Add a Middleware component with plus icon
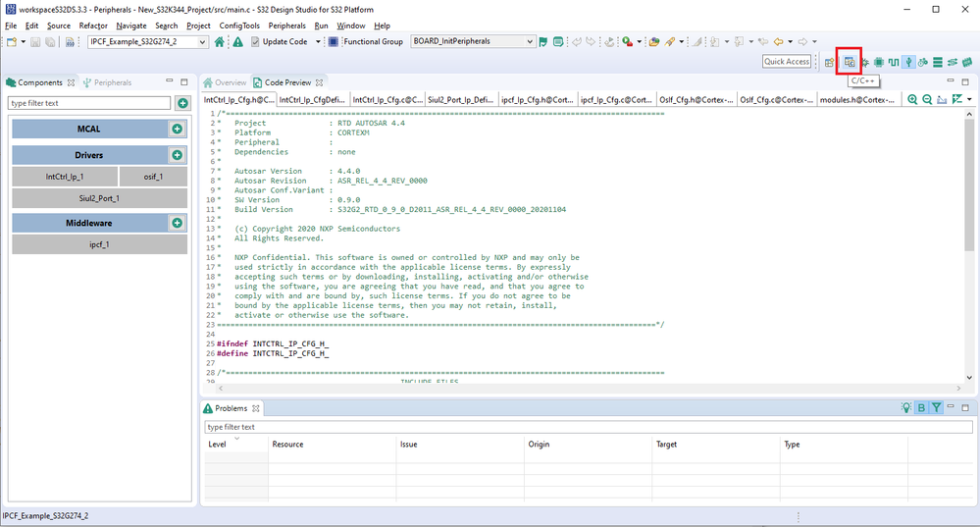 click(177, 223)
